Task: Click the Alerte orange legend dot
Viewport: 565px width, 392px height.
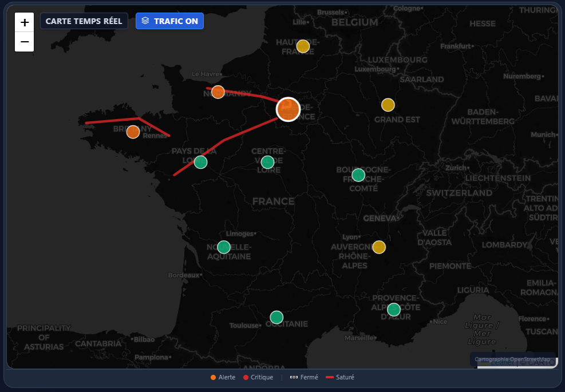Action: pos(214,377)
